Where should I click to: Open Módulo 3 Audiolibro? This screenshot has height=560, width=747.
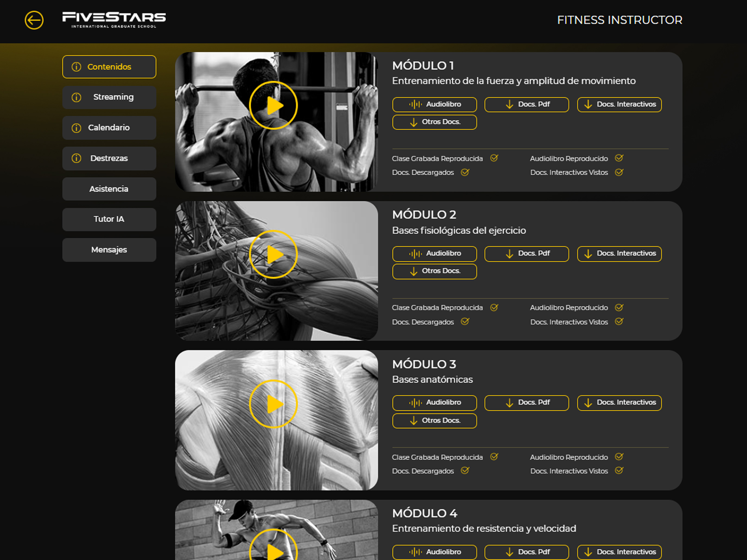click(x=435, y=403)
